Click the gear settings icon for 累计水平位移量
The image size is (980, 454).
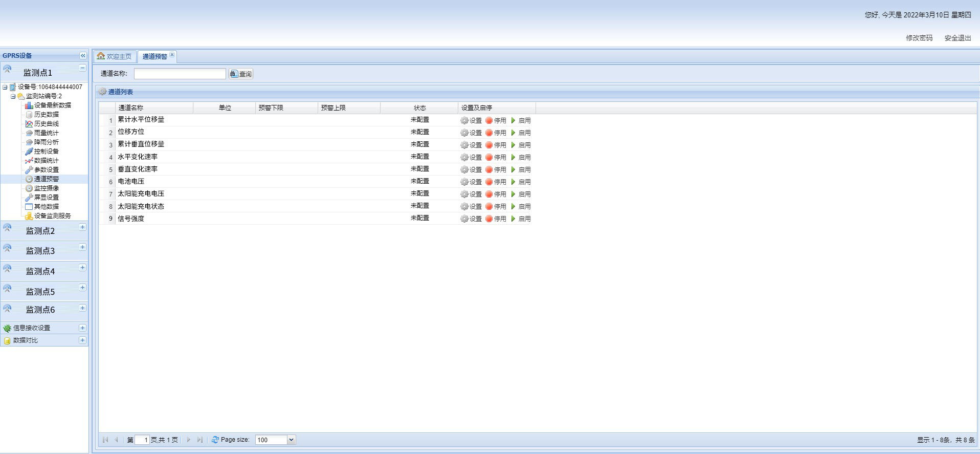pos(464,121)
